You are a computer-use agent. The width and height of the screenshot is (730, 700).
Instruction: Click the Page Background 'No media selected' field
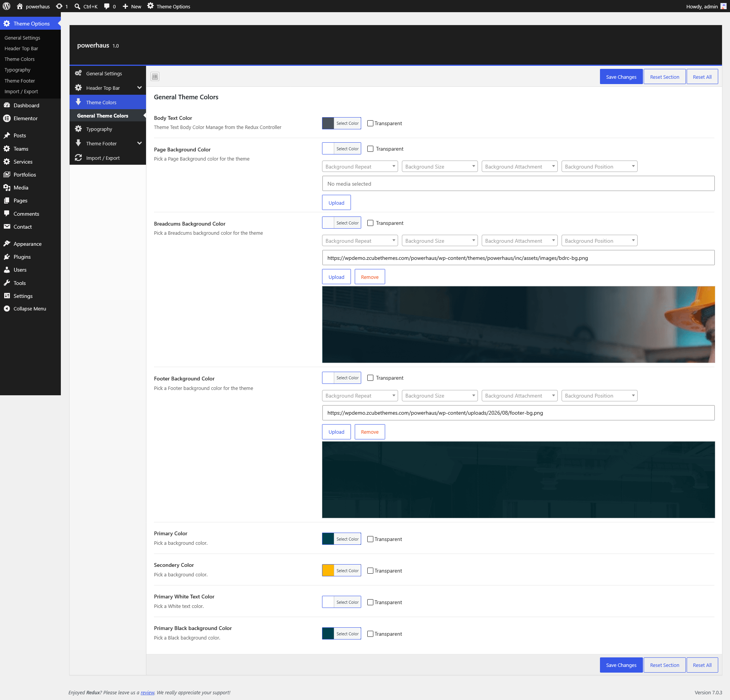click(519, 183)
